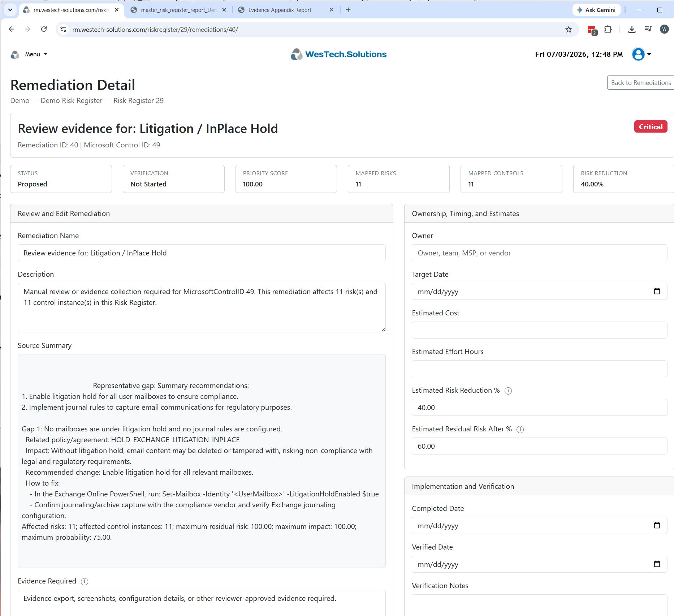The image size is (674, 616).
Task: Bookmark this page with the star icon
Action: click(x=569, y=29)
